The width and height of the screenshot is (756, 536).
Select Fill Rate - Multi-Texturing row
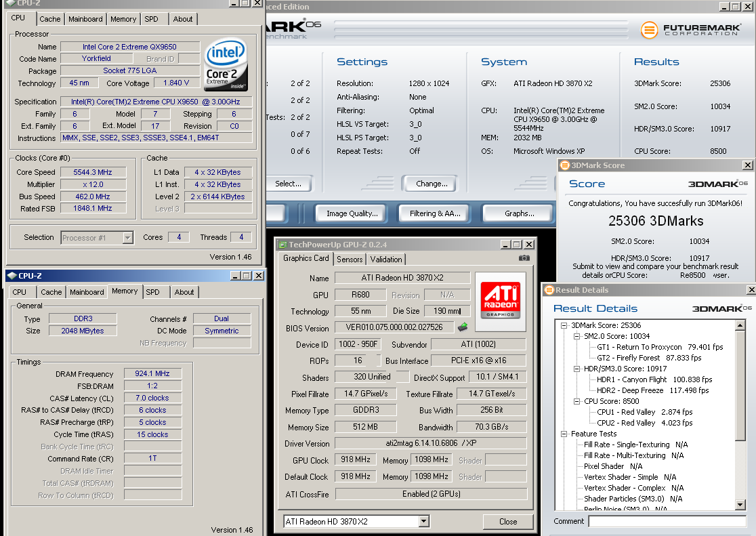(633, 455)
